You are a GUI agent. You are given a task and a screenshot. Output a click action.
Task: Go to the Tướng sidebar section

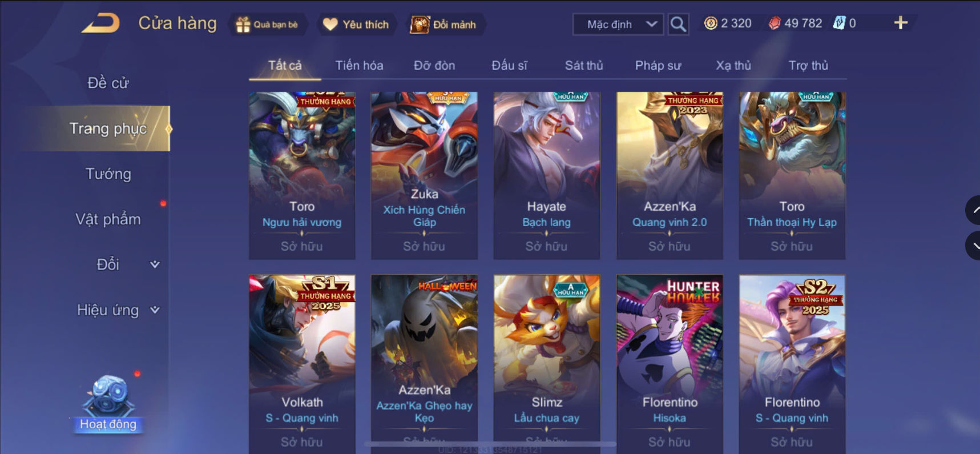tap(108, 174)
